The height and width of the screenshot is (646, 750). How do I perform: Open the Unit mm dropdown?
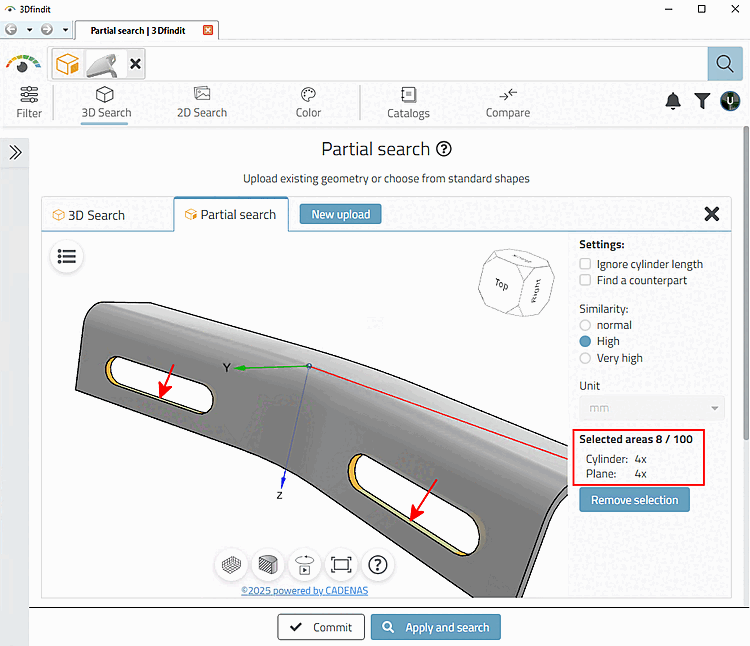click(x=652, y=408)
